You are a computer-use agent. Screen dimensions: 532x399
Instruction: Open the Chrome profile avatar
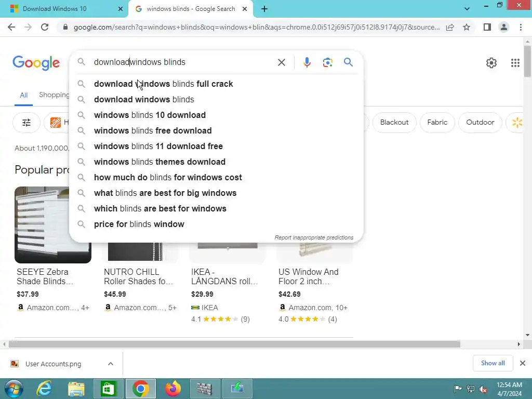pyautogui.click(x=504, y=27)
